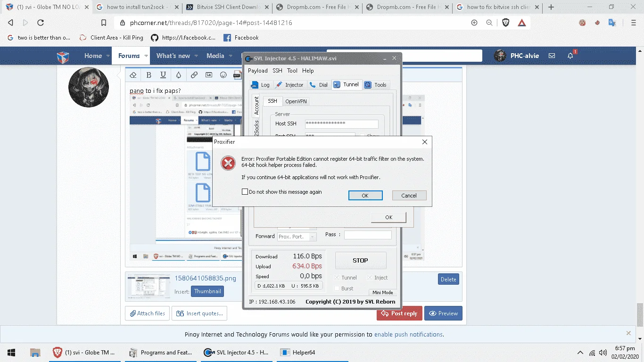644x362 pixels.
Task: Open the browser hamburger menu
Action: [x=633, y=23]
